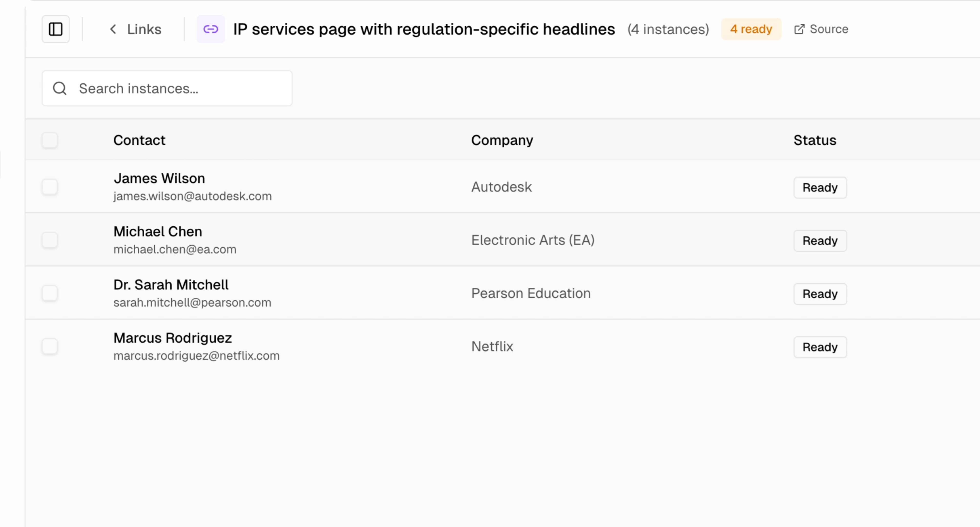Click the Contact column header
980x527 pixels.
coord(139,140)
